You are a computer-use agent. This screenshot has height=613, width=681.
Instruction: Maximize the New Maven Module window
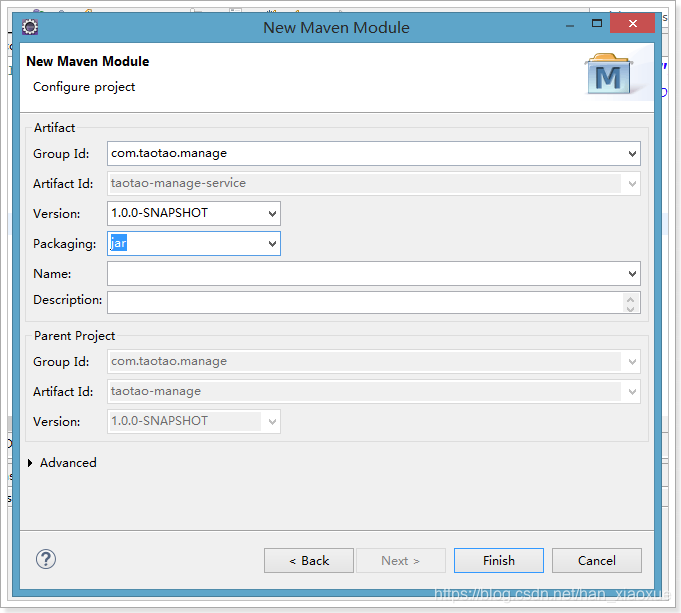point(597,23)
